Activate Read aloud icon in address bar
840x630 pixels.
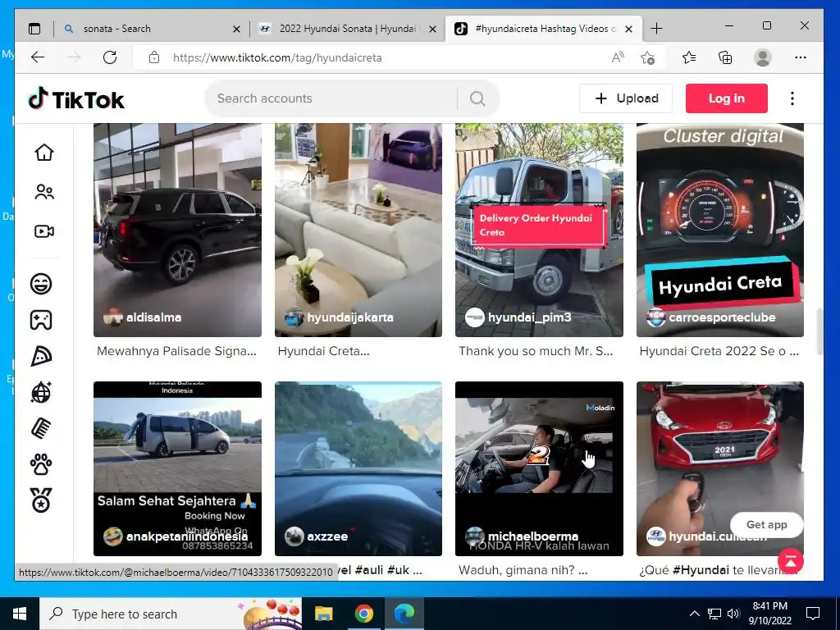[618, 57]
